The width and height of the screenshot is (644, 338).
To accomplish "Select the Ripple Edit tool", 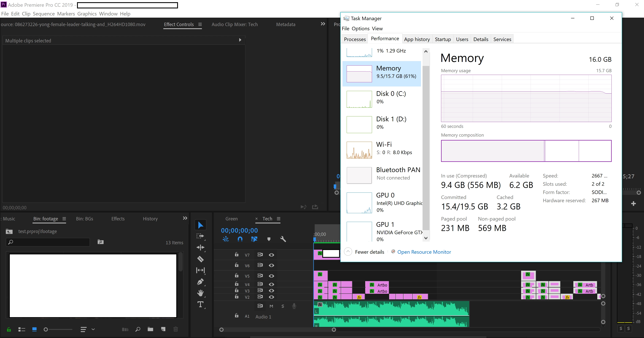I will (200, 247).
